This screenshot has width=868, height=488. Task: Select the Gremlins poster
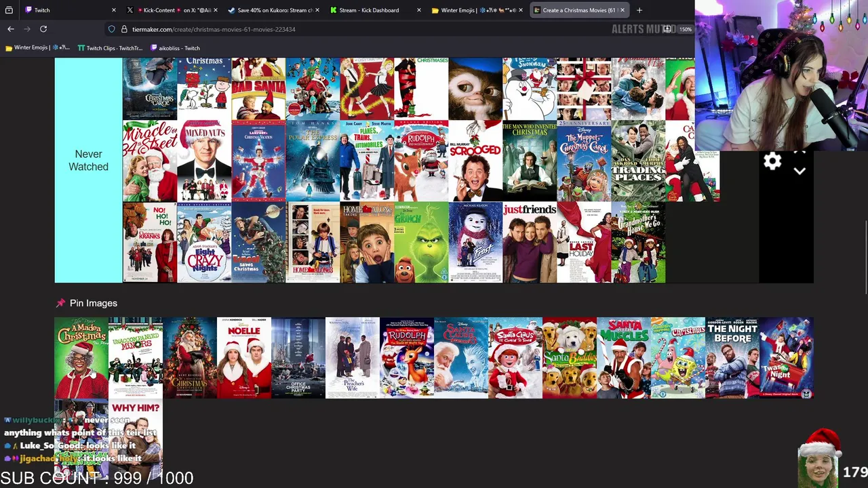click(x=475, y=89)
